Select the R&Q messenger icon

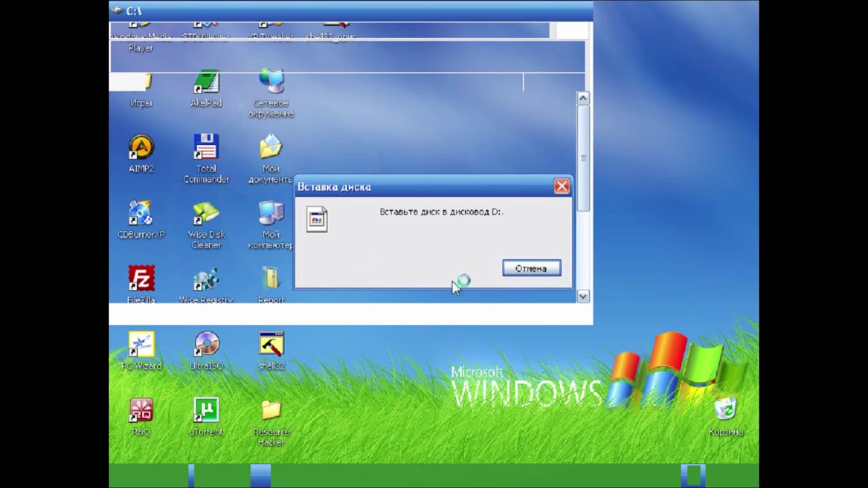(141, 410)
